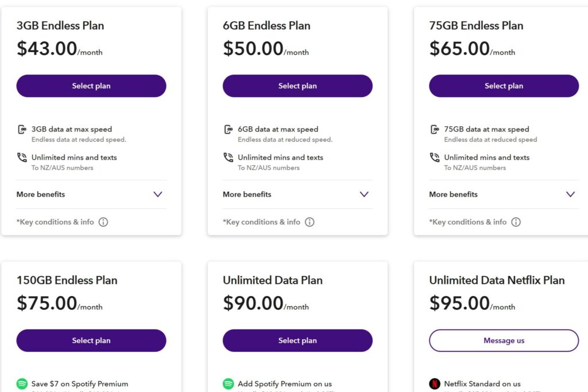Click the Spotify icon on the 150GB plan
588x392 pixels.
tap(21, 383)
